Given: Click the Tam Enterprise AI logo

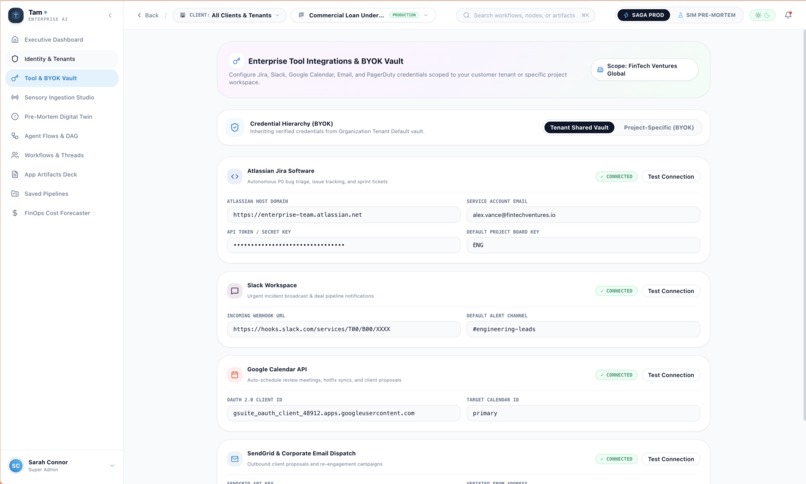Looking at the screenshot, I should pos(16,15).
